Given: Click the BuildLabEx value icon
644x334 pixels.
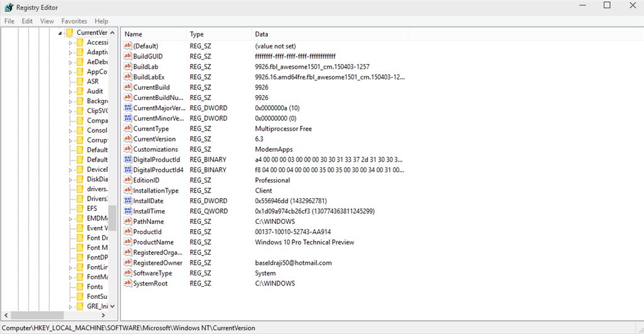Looking at the screenshot, I should pos(128,77).
